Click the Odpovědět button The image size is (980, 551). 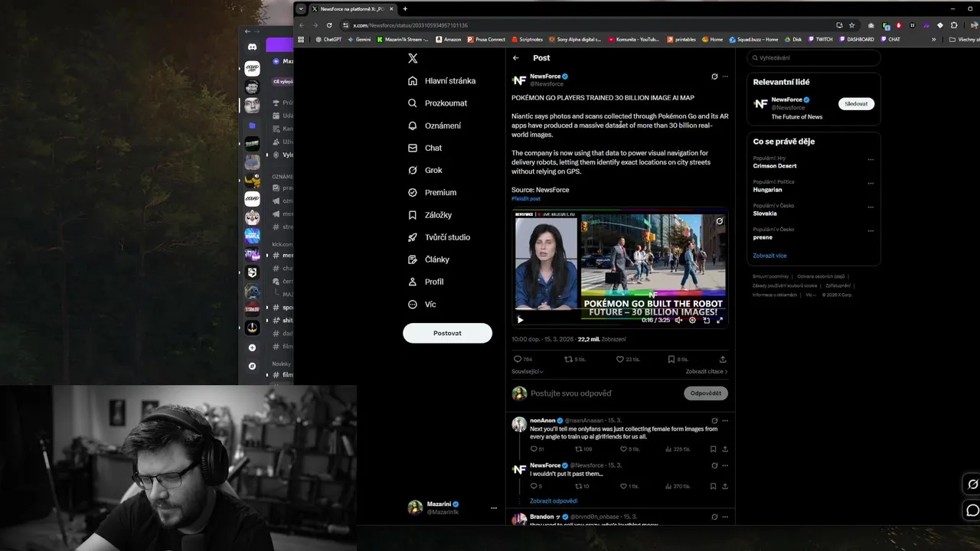(706, 393)
